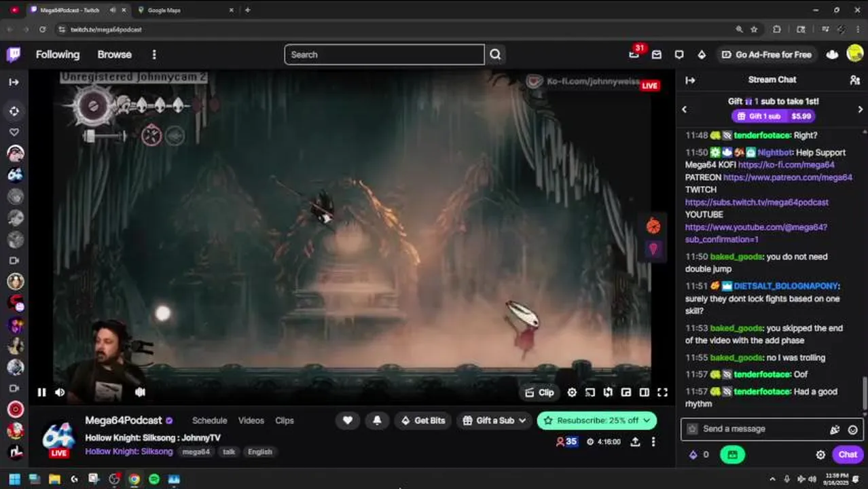Open Bits balance diamond below chat

coord(693,454)
